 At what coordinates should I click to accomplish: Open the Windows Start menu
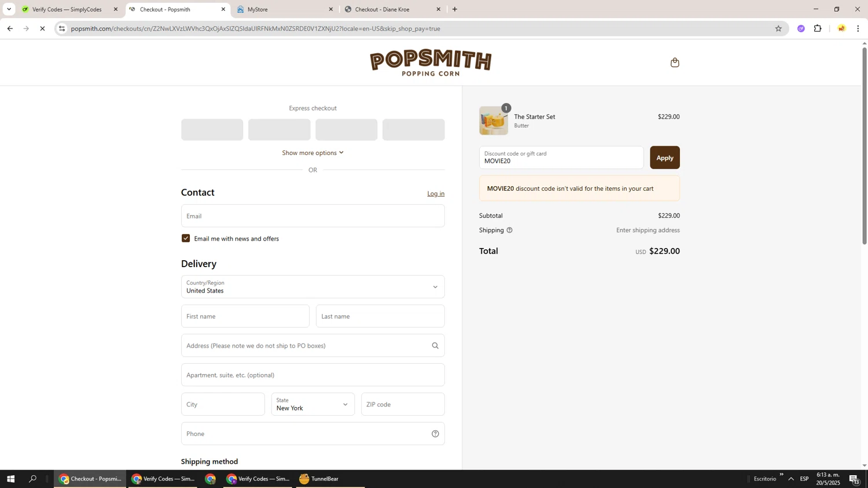tap(10, 479)
